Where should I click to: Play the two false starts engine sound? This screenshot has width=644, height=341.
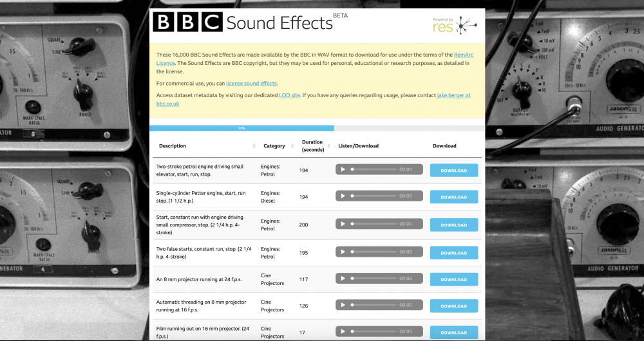coord(343,252)
